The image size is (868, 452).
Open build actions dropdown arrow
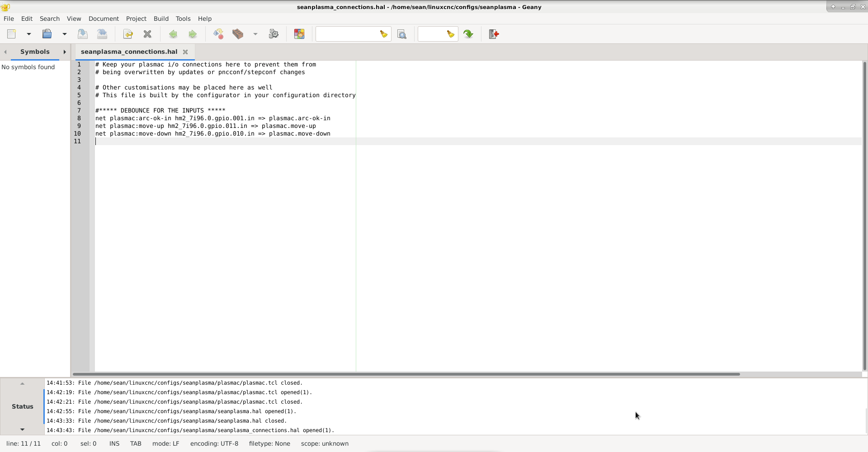[255, 34]
